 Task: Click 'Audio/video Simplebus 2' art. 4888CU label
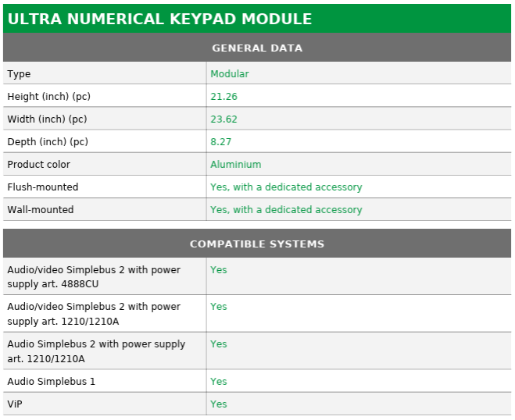94,276
